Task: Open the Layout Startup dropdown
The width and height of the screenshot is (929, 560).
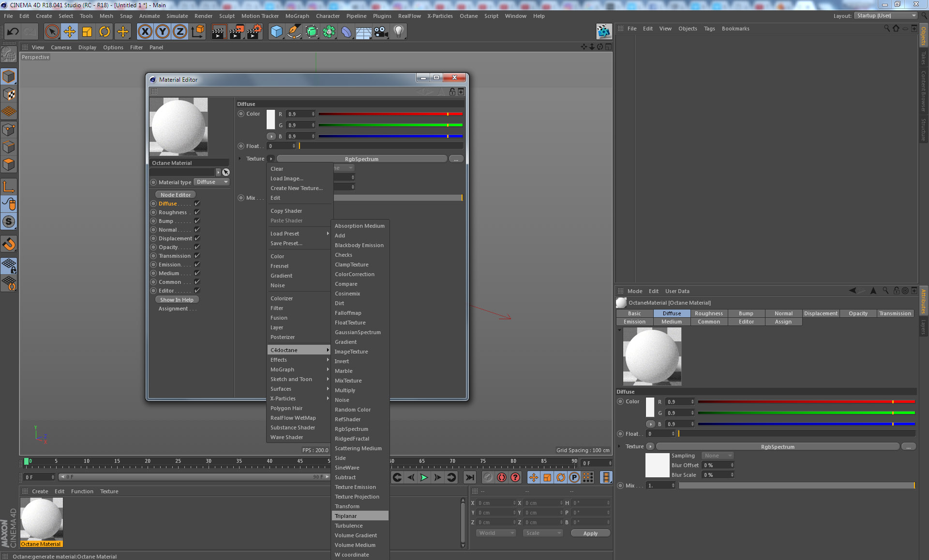Action: point(885,16)
